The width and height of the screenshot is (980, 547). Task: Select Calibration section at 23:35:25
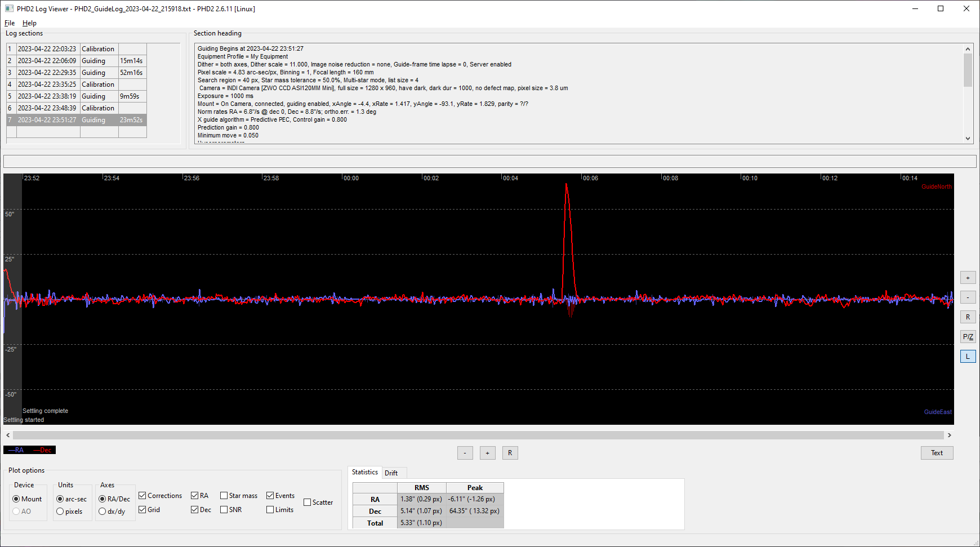[x=77, y=85]
